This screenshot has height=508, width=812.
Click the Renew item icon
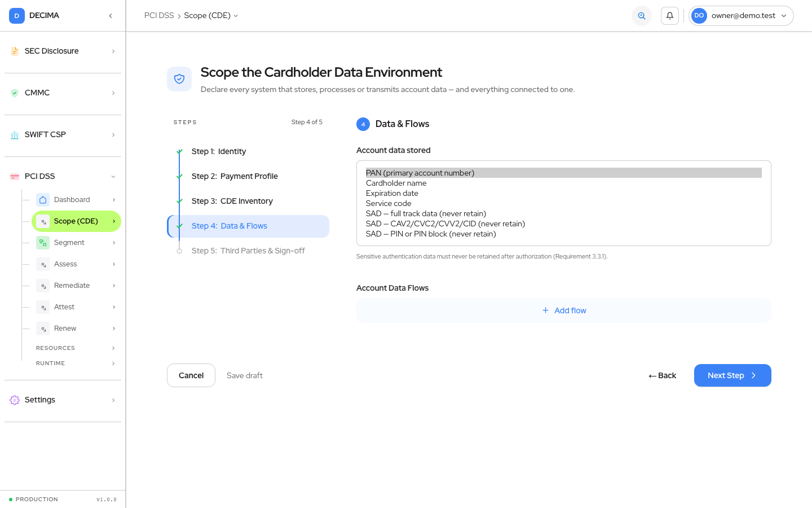(43, 329)
